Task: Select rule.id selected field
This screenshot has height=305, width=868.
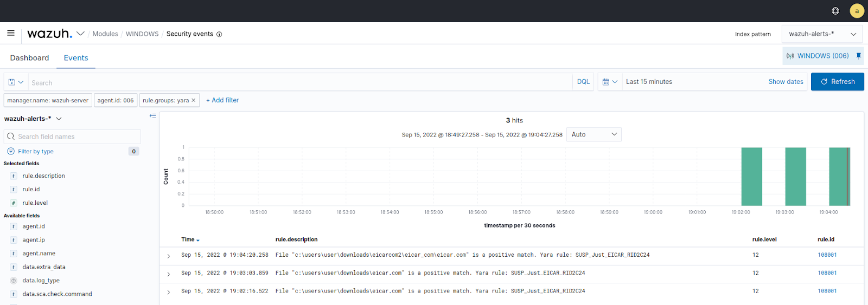Action: tap(31, 190)
